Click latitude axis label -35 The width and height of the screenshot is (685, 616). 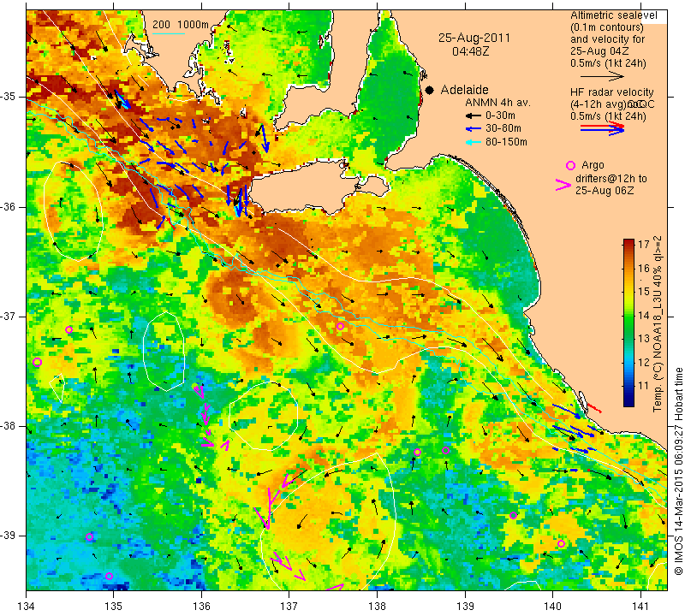[9, 96]
